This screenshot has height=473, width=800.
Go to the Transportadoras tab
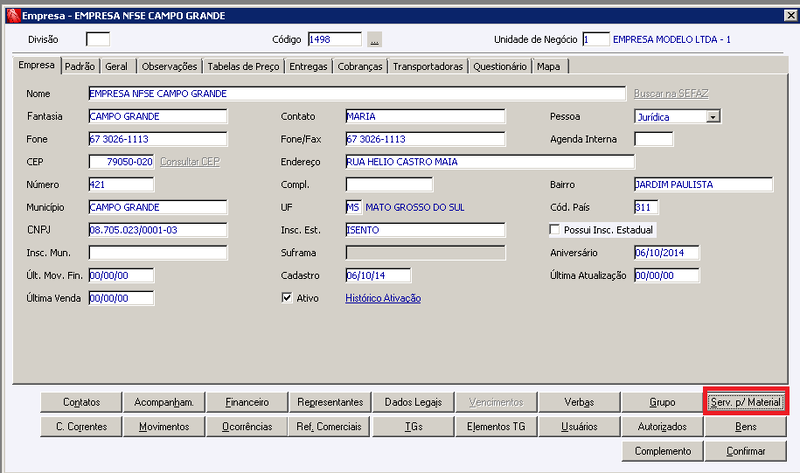(428, 66)
